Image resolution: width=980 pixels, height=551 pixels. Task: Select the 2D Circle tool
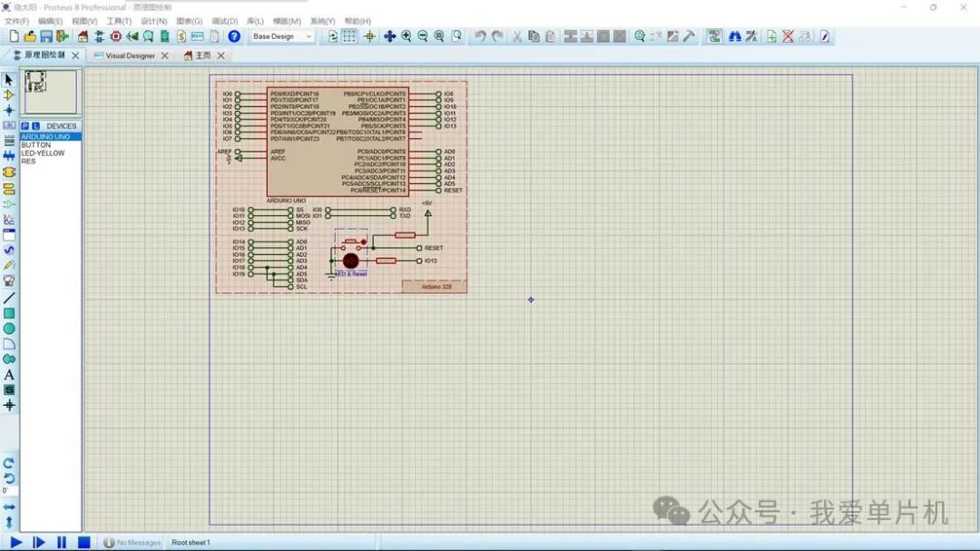click(9, 329)
